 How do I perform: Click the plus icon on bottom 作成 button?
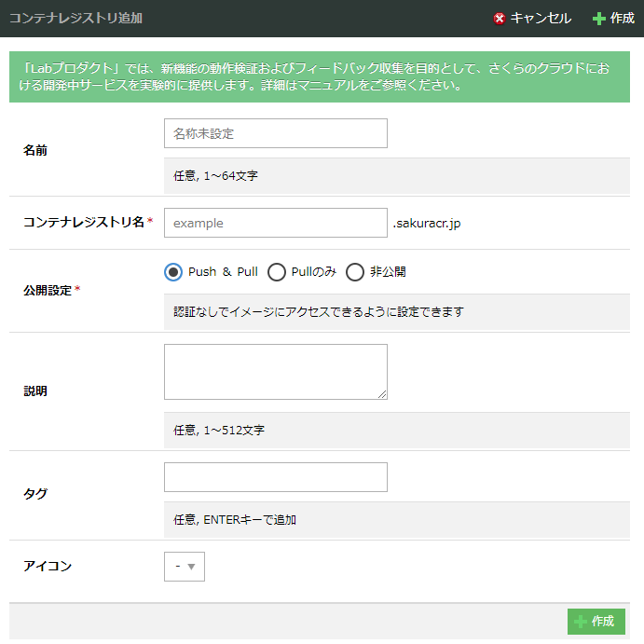point(581,622)
